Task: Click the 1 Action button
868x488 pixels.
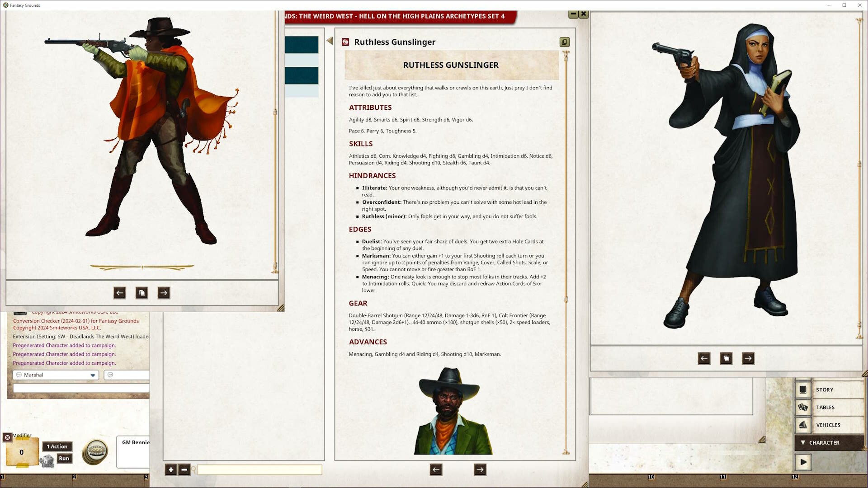Action: [57, 446]
